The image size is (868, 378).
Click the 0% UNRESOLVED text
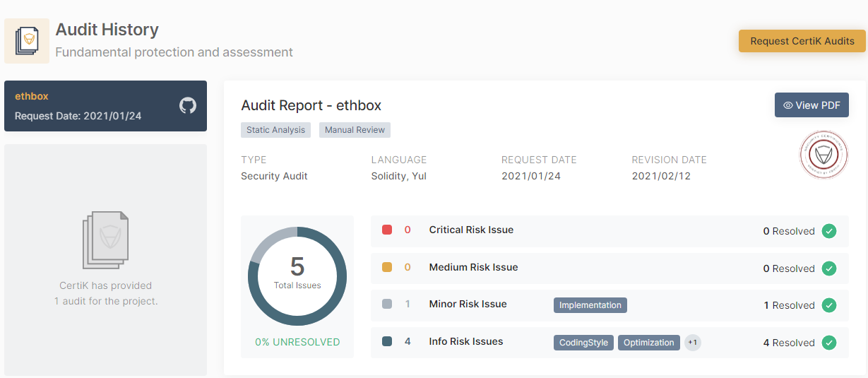[297, 342]
